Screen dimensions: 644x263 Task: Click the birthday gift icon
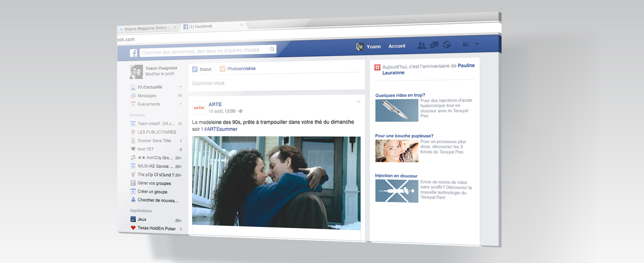tap(377, 67)
